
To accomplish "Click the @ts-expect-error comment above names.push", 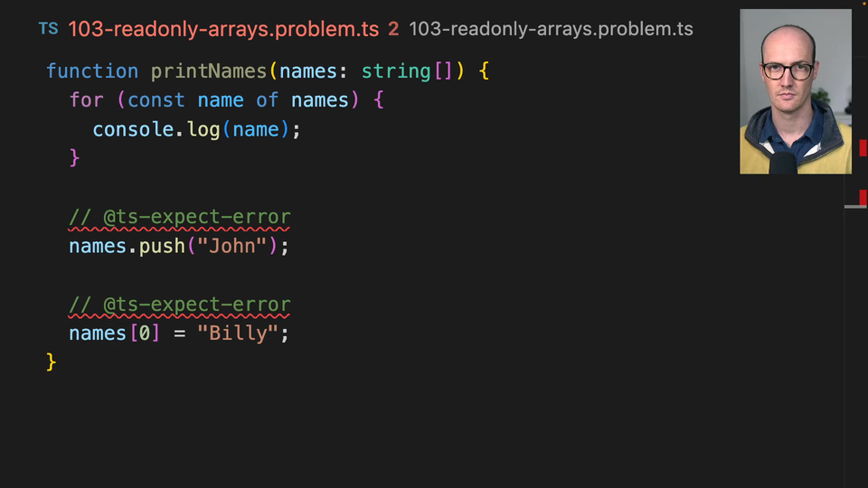I will (x=180, y=217).
